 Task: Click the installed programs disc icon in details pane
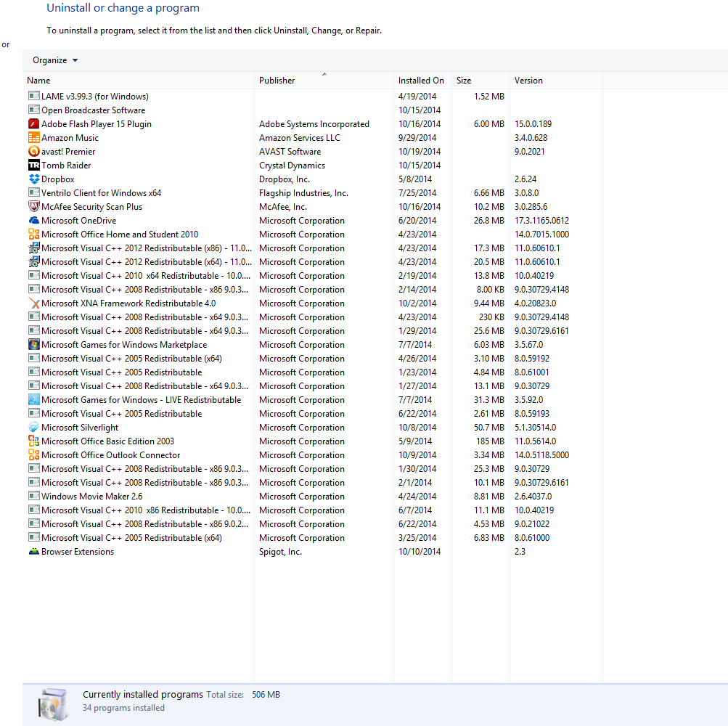point(52,704)
